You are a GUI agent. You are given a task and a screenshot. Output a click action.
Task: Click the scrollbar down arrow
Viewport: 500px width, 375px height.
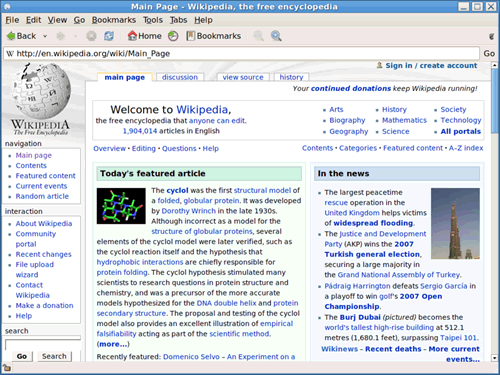pyautogui.click(x=495, y=358)
